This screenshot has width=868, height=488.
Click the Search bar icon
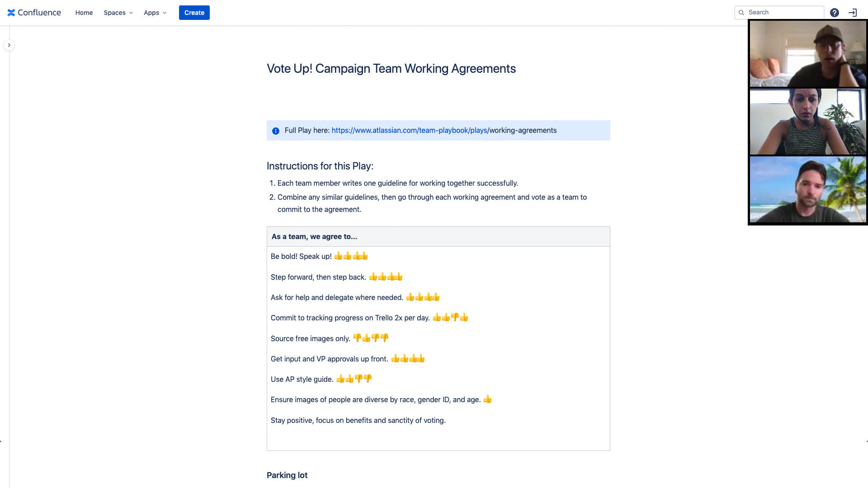742,13
